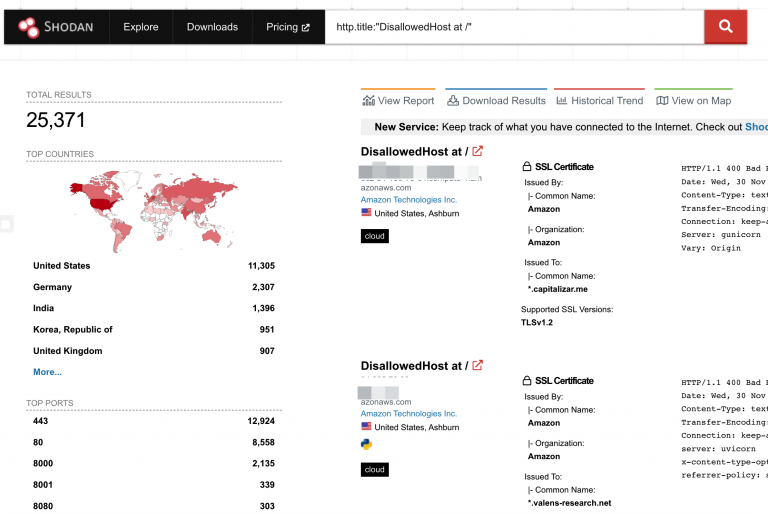Click the Python icon in second result
The image size is (768, 514).
366,444
